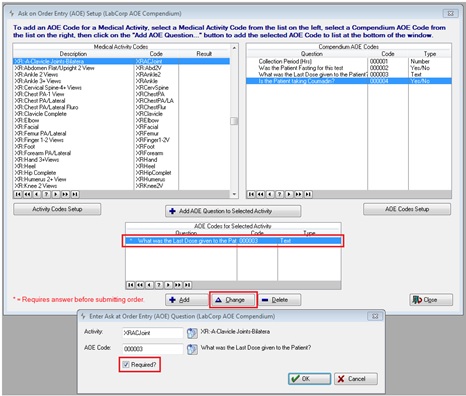Advance one page in AOE Codes for Selected Activity

tap(178, 285)
